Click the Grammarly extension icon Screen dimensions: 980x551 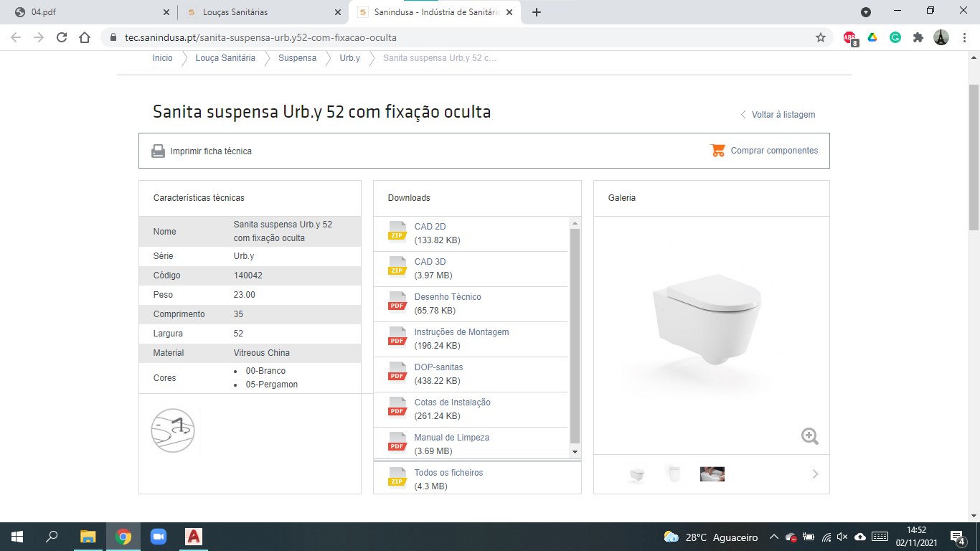(x=895, y=37)
